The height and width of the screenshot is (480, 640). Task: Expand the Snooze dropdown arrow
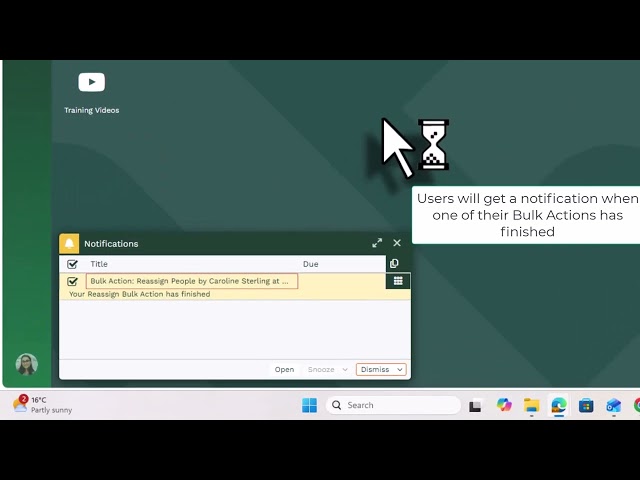(x=345, y=369)
